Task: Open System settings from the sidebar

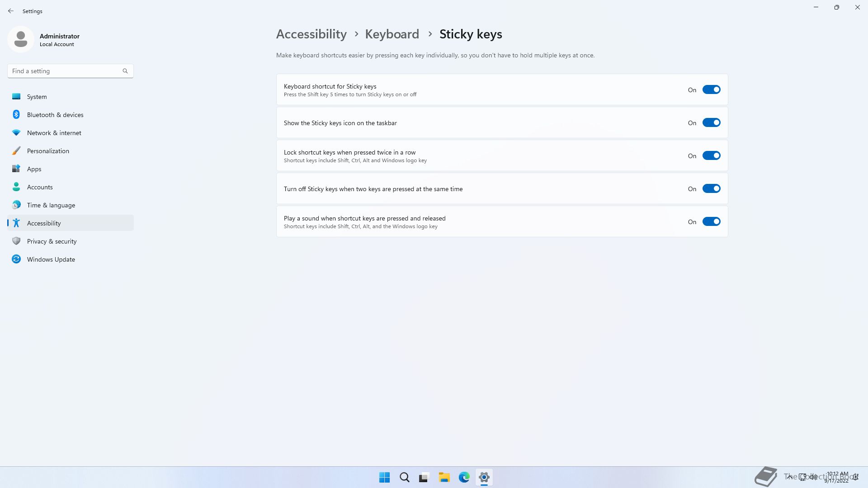Action: [37, 97]
